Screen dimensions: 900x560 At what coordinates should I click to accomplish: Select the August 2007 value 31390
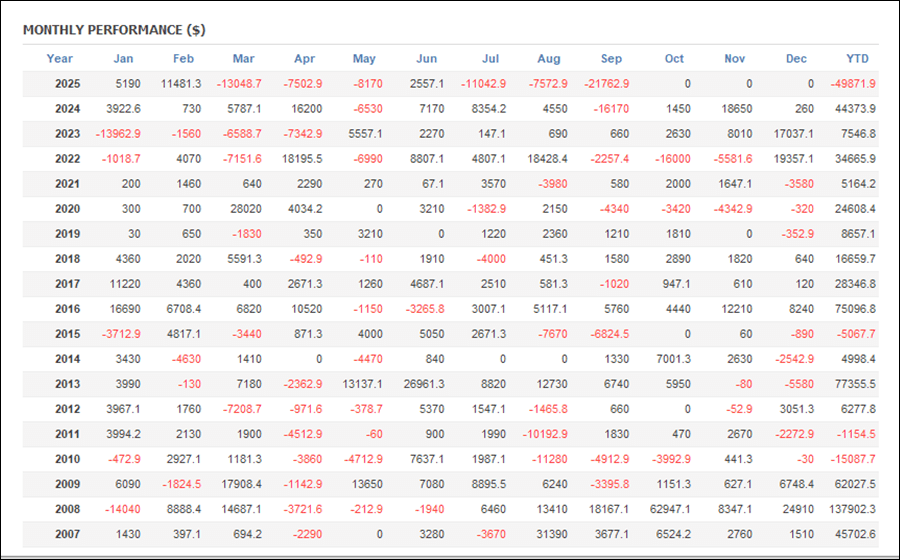[551, 534]
